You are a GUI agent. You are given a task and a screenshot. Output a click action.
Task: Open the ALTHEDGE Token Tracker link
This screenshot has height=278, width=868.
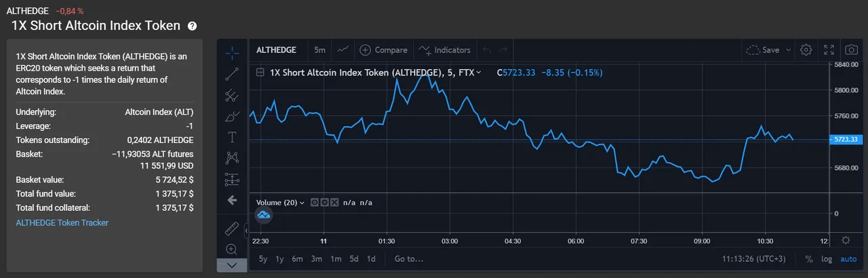pos(62,222)
